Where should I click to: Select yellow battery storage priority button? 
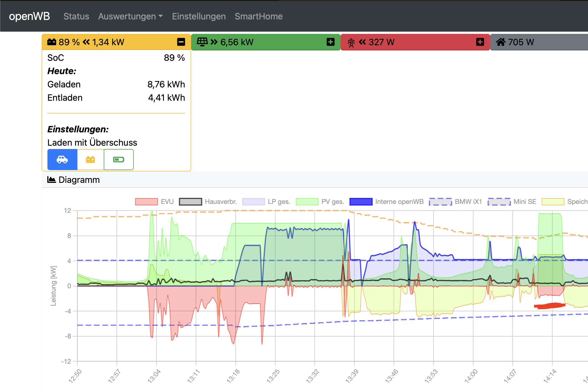click(x=90, y=160)
